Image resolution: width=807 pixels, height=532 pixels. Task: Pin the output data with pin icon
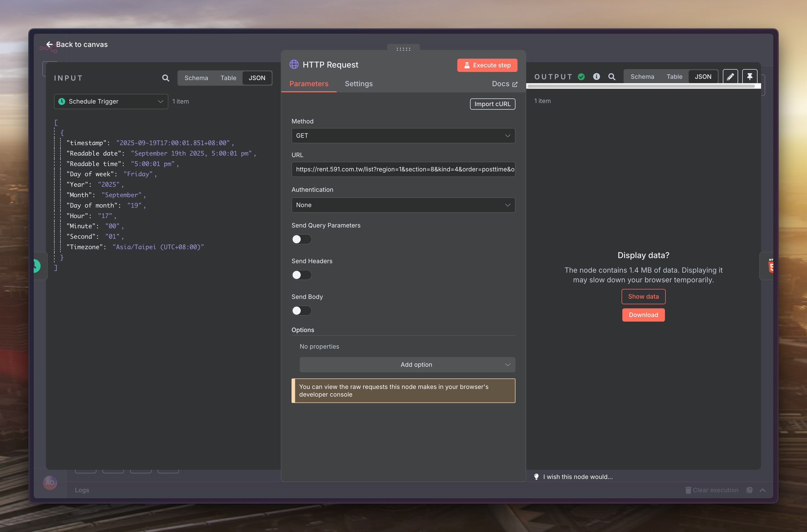[x=750, y=77]
